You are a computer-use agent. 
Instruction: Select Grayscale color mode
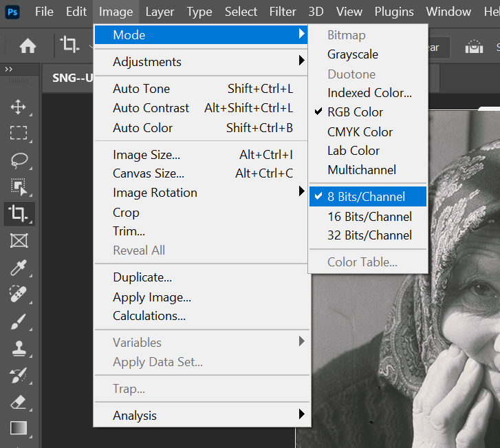click(x=353, y=54)
